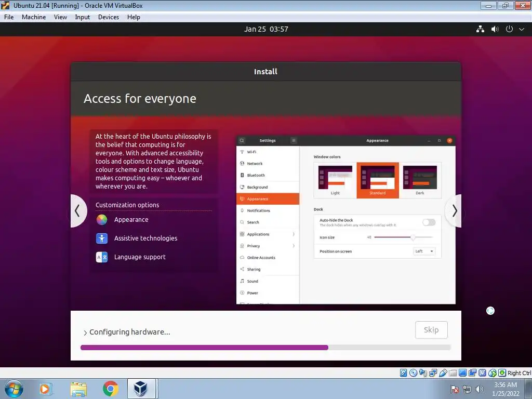Click the USB devices status icon
The width and height of the screenshot is (532, 399).
click(x=443, y=373)
